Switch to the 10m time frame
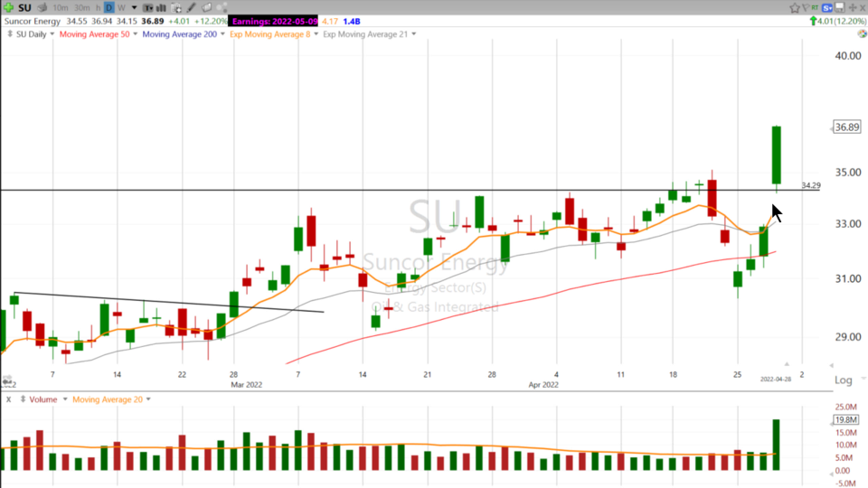 pos(61,8)
